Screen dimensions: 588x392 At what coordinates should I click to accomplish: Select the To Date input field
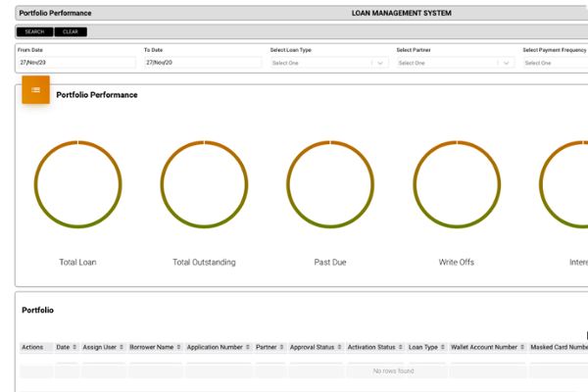(x=203, y=63)
